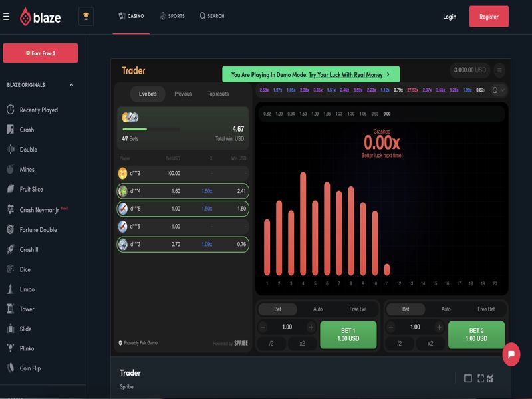Double the second bet with x2
The width and height of the screenshot is (532, 399).
pyautogui.click(x=430, y=344)
